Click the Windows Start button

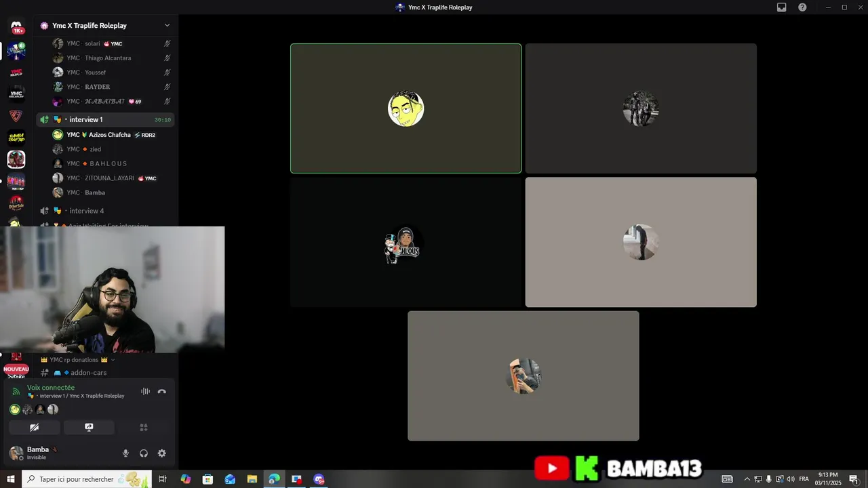(x=11, y=479)
